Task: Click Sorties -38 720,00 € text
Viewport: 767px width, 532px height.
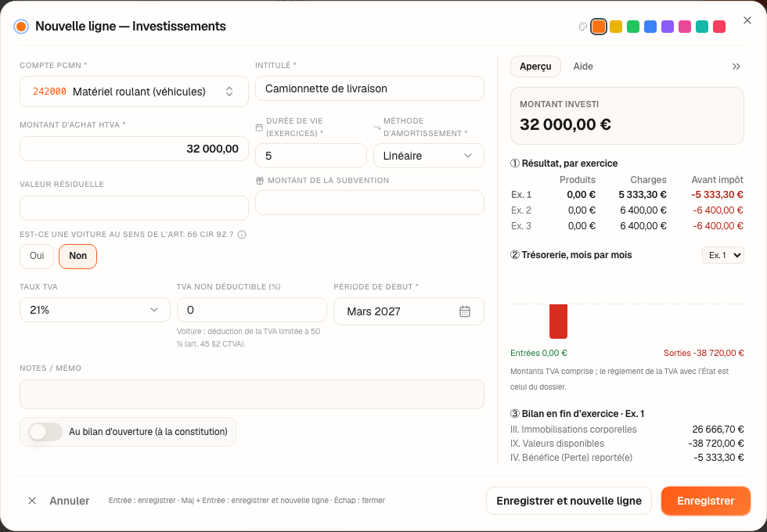Action: 704,353
